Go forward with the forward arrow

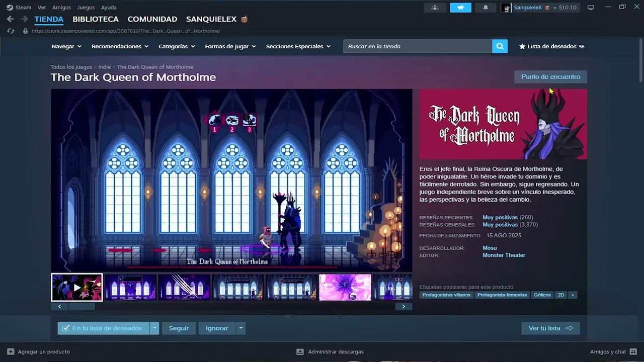pos(24,19)
